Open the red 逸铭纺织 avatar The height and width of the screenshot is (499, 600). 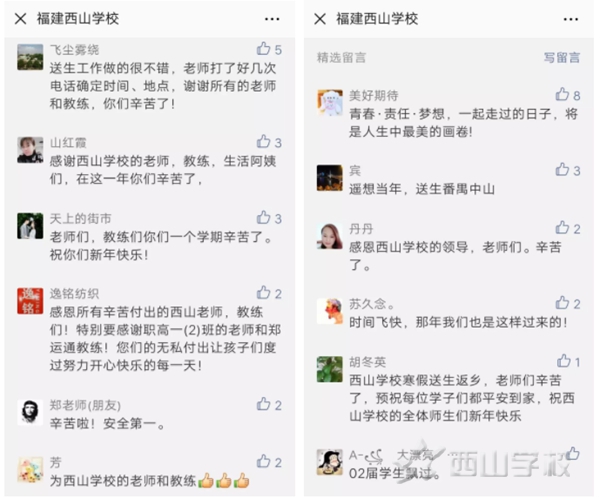(30, 301)
